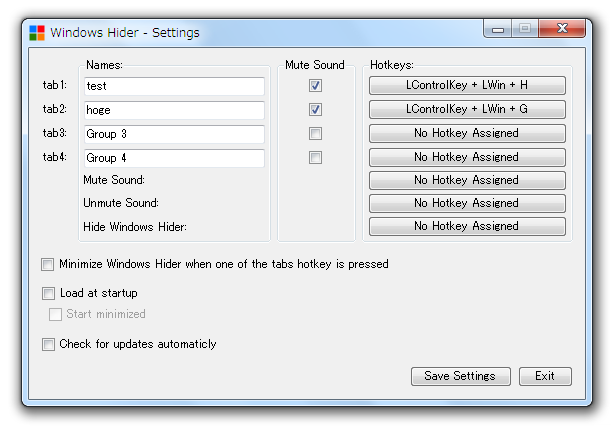
Task: Edit the tab1 name field containing 'test'
Action: tap(174, 86)
